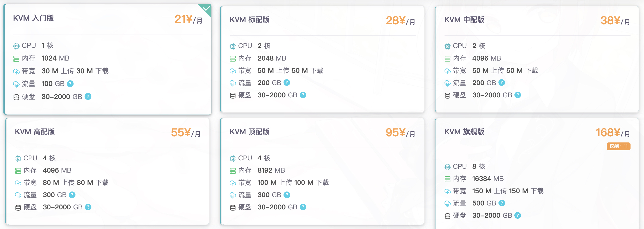The height and width of the screenshot is (229, 644).
Task: Click the disk help icon in KVM 标配版
Action: [303, 95]
